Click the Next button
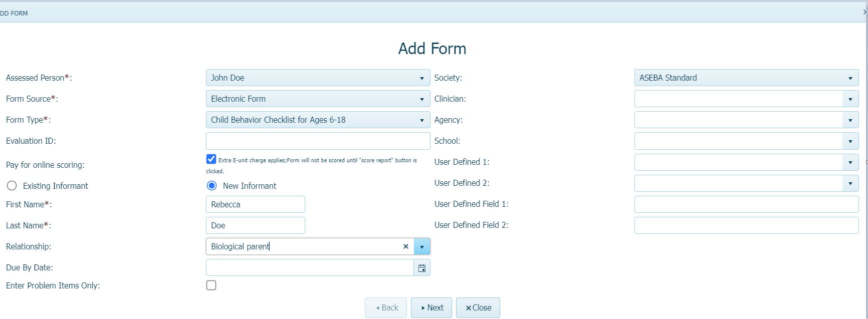868x319 pixels. pyautogui.click(x=431, y=307)
